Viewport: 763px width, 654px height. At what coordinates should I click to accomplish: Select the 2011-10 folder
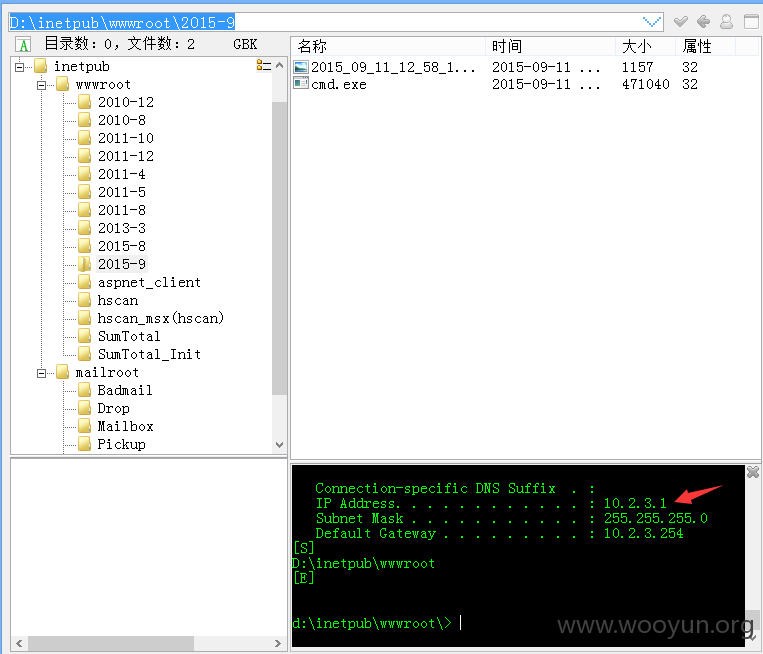point(126,138)
